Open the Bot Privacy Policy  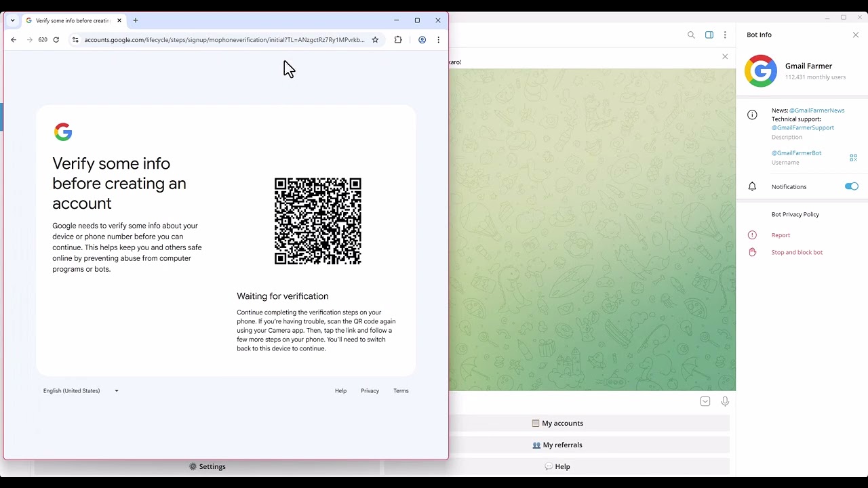point(795,215)
